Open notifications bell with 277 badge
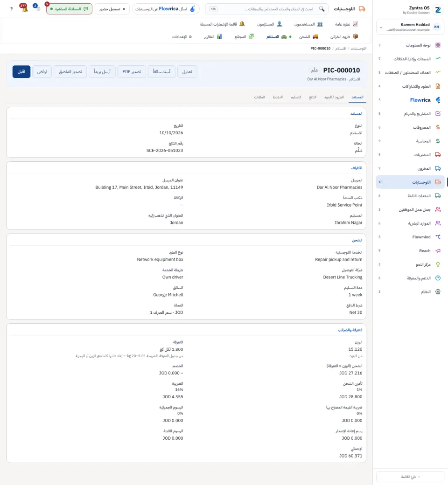Screen dimensions: 448x485 (x=24, y=8)
